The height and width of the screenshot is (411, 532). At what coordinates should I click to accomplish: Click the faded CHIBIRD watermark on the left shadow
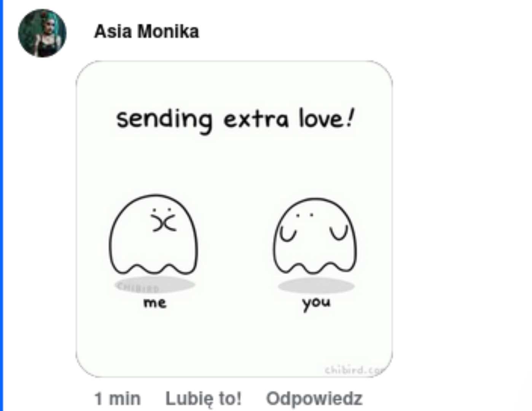click(138, 287)
